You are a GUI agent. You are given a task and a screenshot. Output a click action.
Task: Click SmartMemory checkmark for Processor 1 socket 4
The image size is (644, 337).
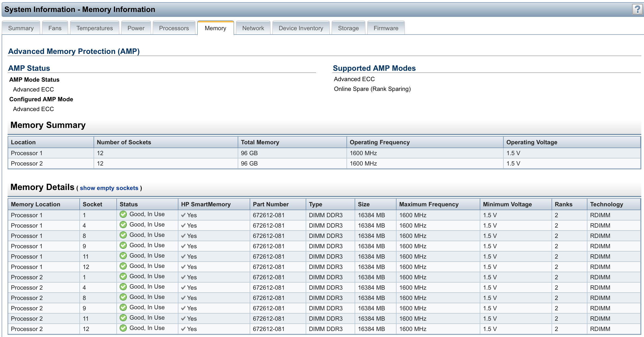[184, 225]
